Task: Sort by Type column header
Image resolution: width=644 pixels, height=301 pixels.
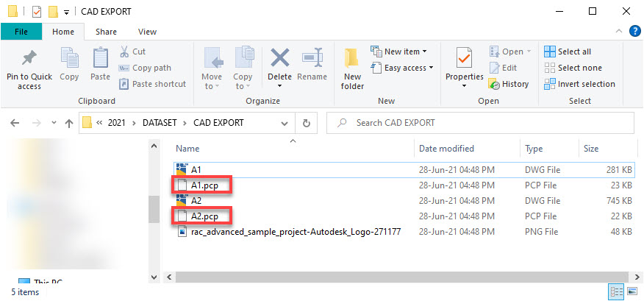Action: pos(534,149)
